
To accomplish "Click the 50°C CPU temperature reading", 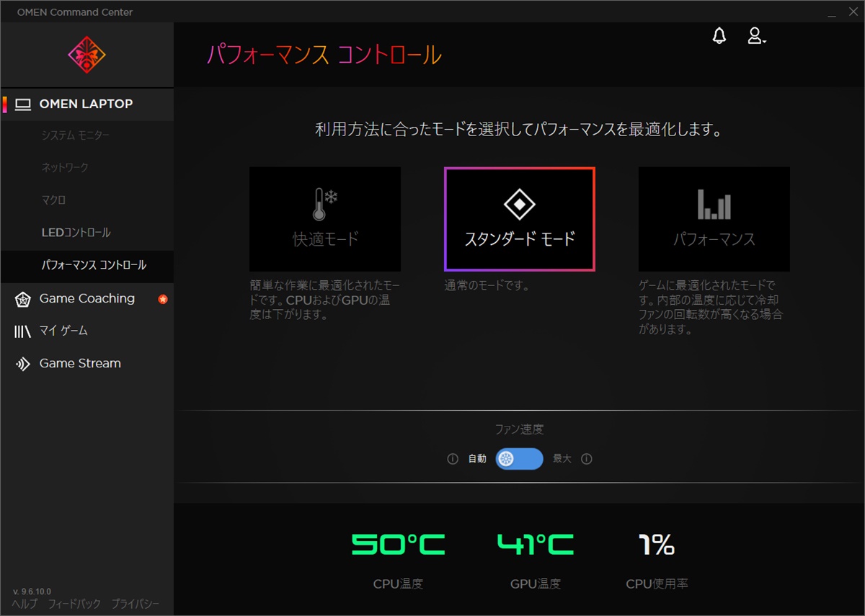I will point(398,545).
